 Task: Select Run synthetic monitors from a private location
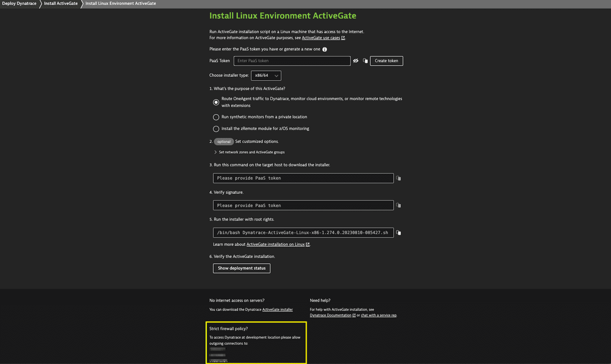tap(216, 117)
